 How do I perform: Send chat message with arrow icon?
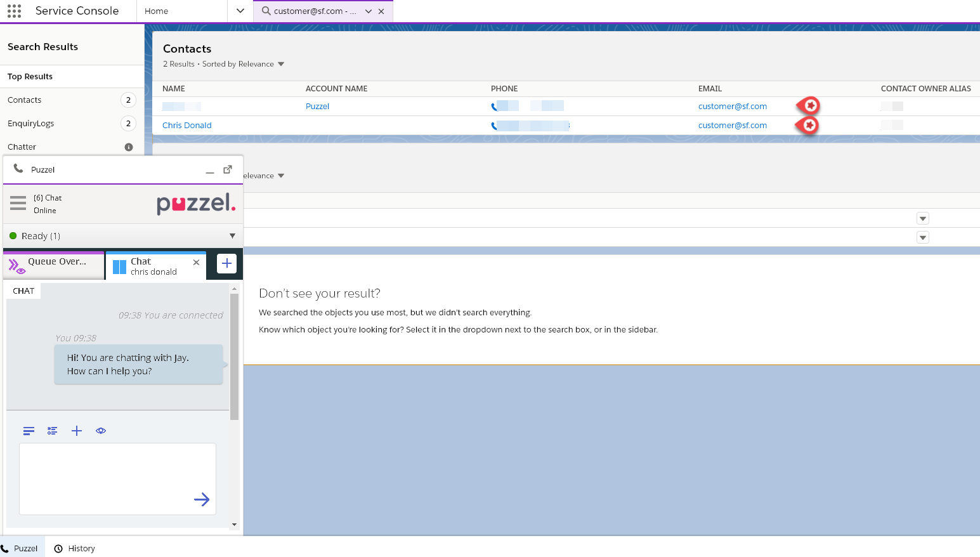[x=202, y=499]
